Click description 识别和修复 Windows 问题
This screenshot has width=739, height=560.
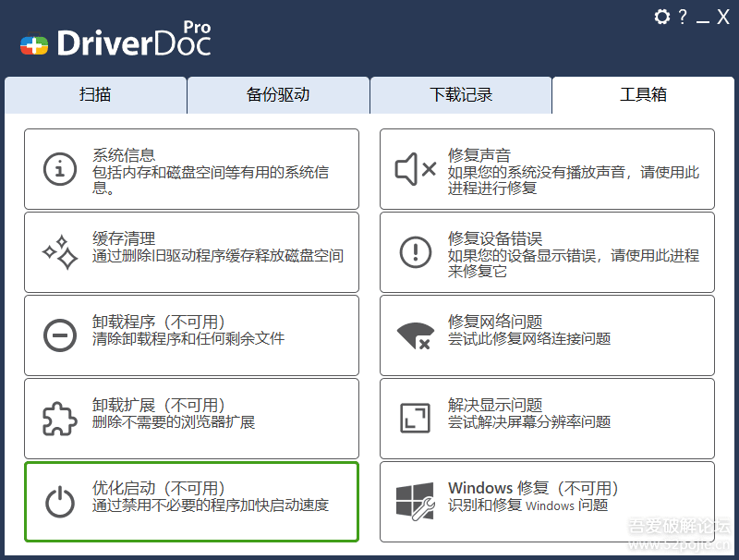pyautogui.click(x=527, y=505)
